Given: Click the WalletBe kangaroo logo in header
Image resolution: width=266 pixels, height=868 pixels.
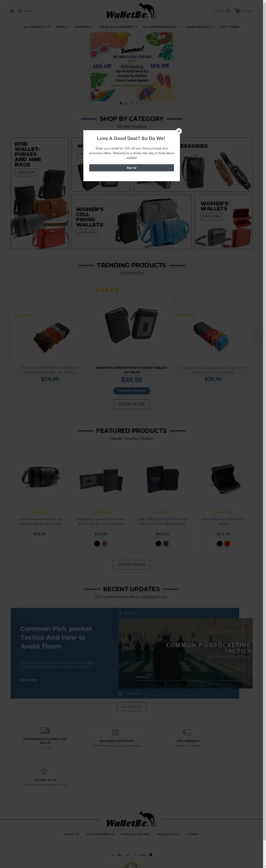Looking at the screenshot, I should pos(131,11).
